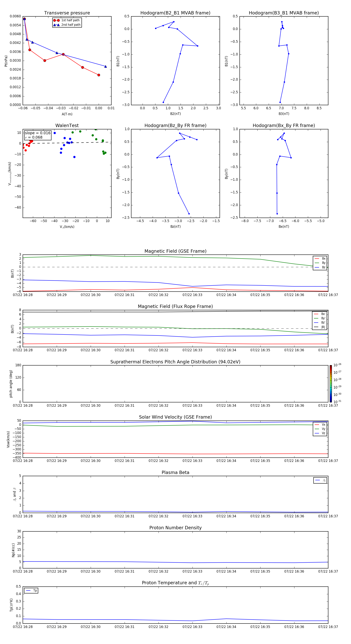The image size is (351, 644).
Task: Select the "Hodogram(B2_B1 MVAB frame)" title
Action: pos(175,13)
